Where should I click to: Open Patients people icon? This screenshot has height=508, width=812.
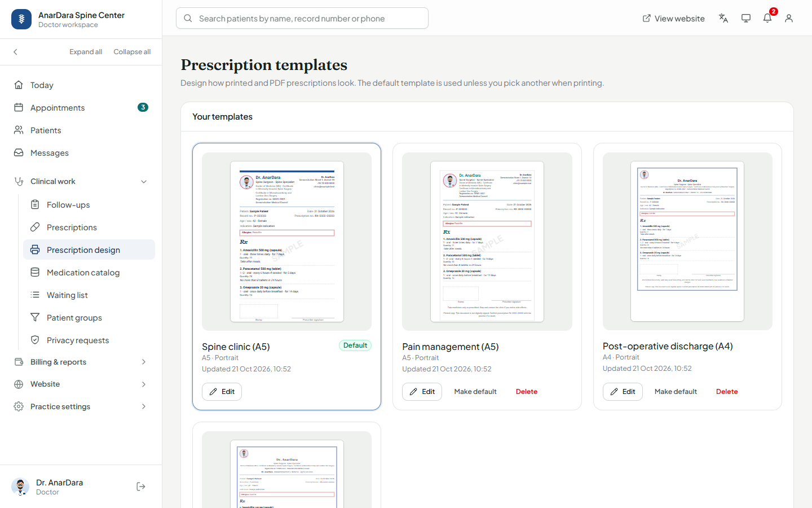(x=19, y=130)
